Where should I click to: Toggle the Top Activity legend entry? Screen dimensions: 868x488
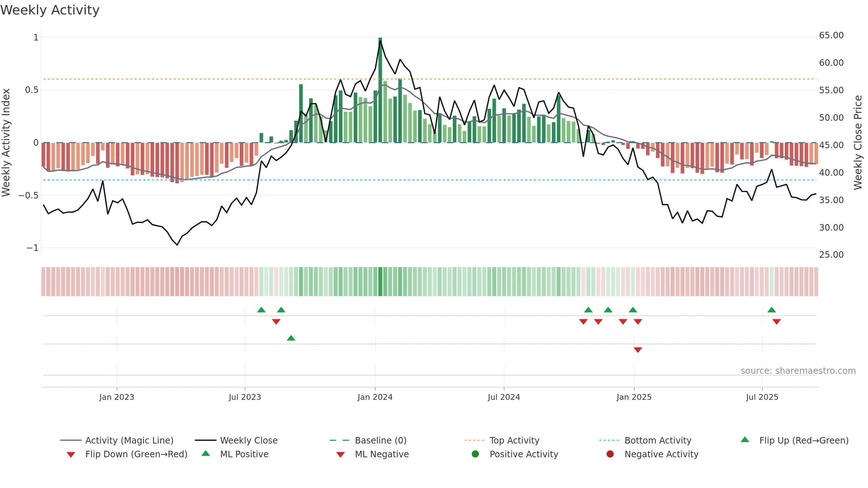[x=502, y=440]
